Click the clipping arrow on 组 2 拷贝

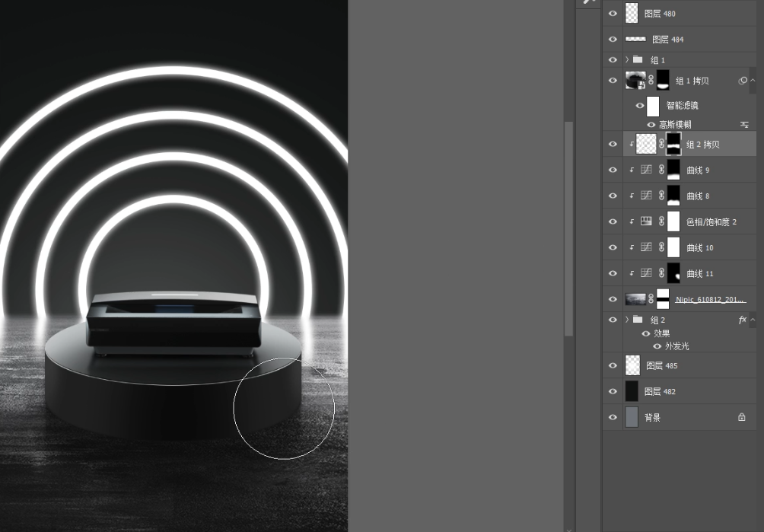point(632,144)
